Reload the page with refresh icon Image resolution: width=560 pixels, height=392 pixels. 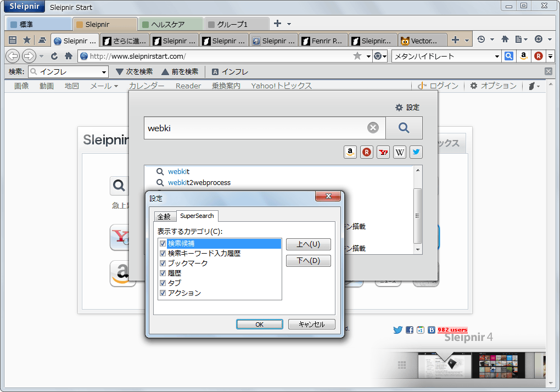54,56
